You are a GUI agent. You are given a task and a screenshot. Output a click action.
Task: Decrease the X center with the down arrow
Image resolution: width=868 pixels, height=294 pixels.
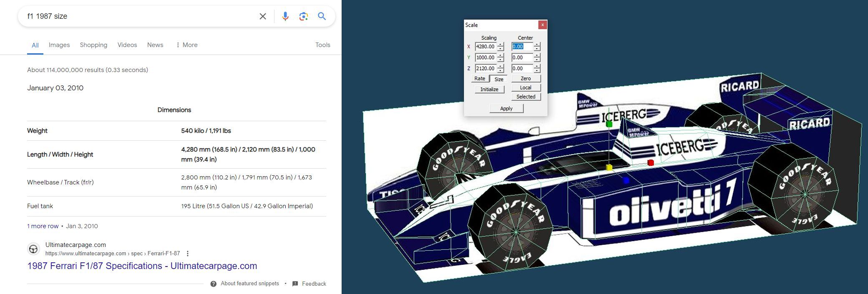[537, 49]
